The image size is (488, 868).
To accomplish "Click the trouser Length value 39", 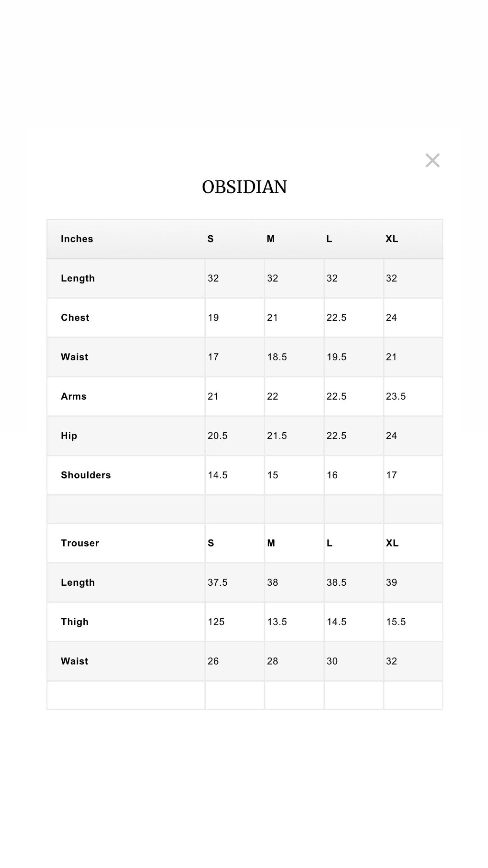I will coord(392,583).
